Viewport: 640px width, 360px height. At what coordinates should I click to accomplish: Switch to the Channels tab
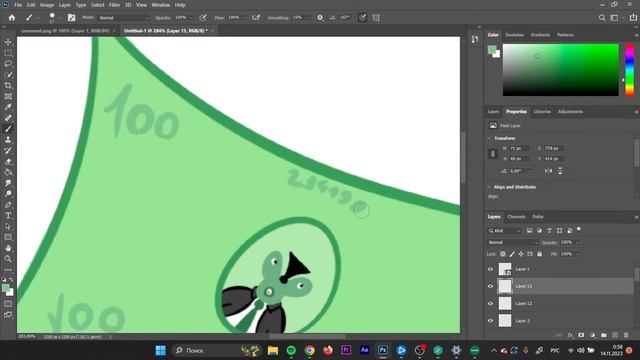(x=516, y=217)
